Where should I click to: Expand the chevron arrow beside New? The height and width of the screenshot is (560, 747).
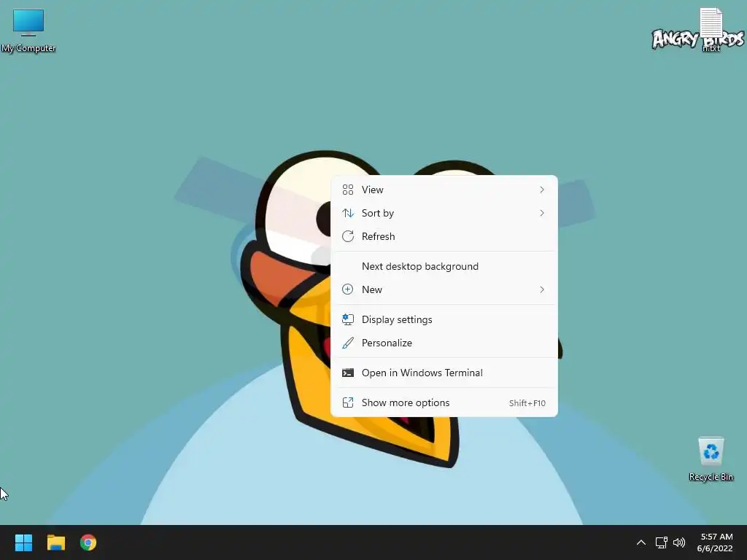tap(542, 289)
